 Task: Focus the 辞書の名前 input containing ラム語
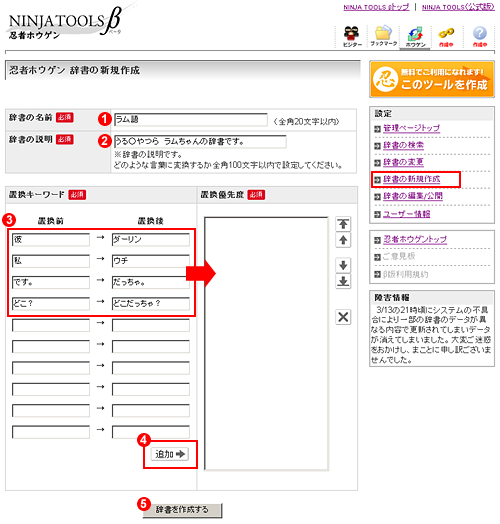(x=191, y=119)
